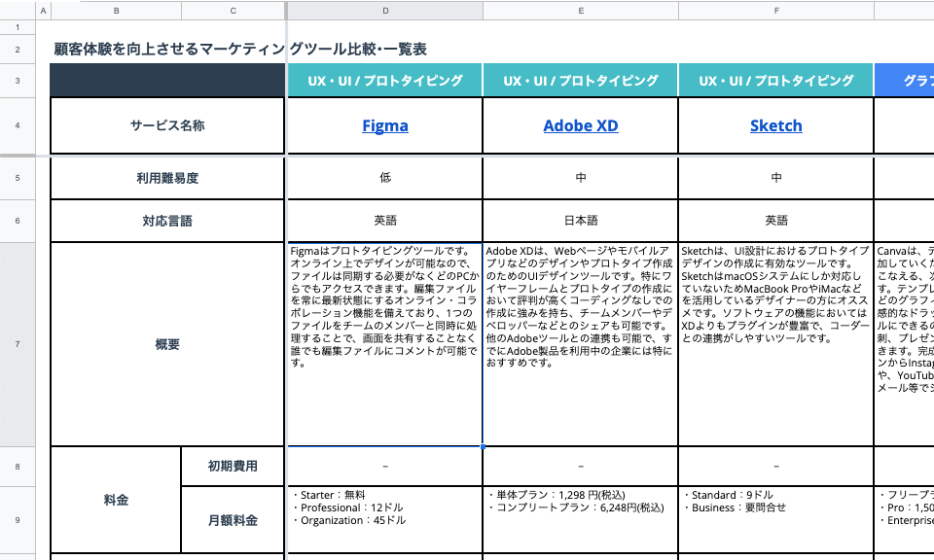934x560 pixels.
Task: Select column F header
Action: pyautogui.click(x=776, y=11)
